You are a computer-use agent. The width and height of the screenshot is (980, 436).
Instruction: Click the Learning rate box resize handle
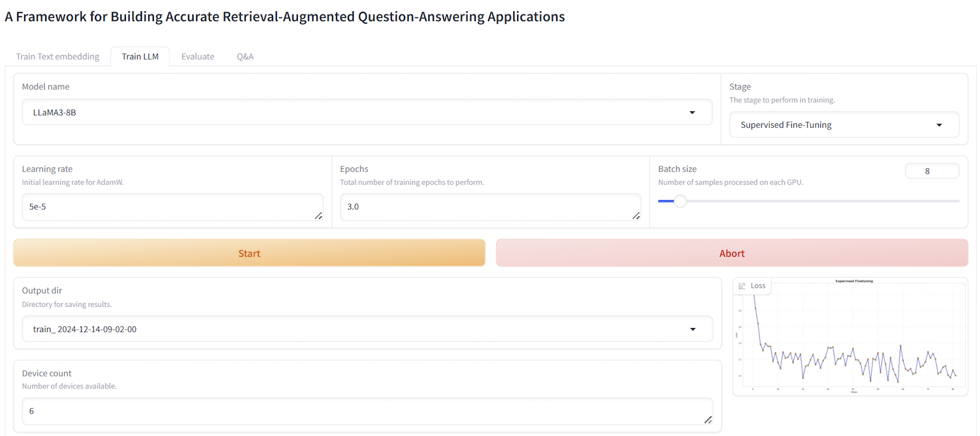click(319, 216)
